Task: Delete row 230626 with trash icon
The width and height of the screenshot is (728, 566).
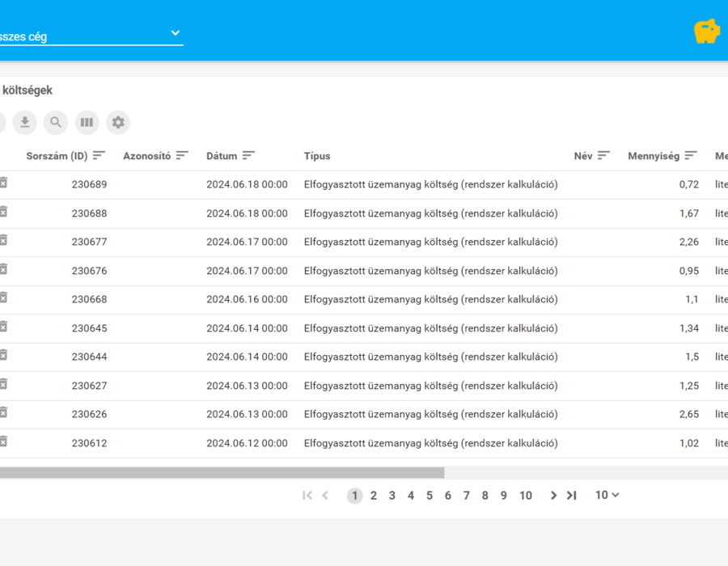Action: pyautogui.click(x=3, y=412)
